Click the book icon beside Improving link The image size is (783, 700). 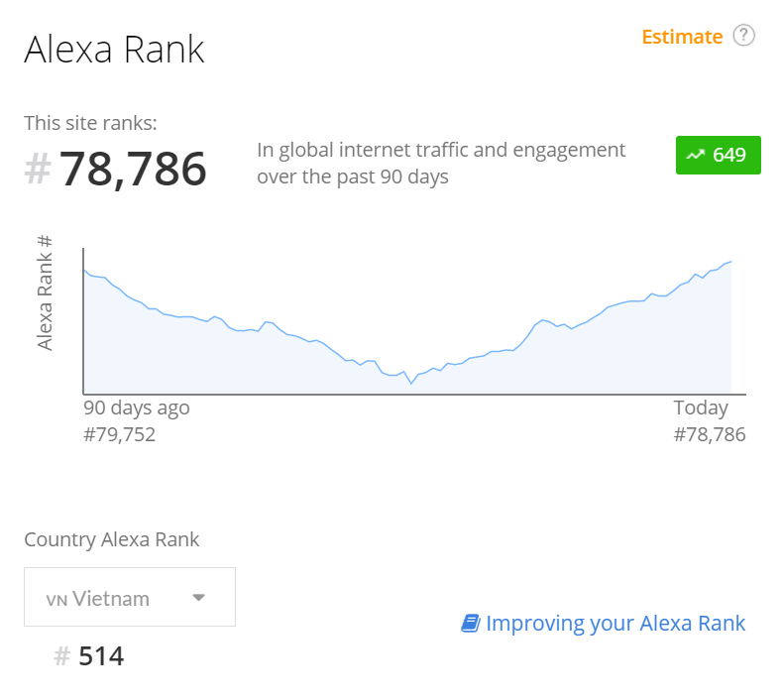471,623
